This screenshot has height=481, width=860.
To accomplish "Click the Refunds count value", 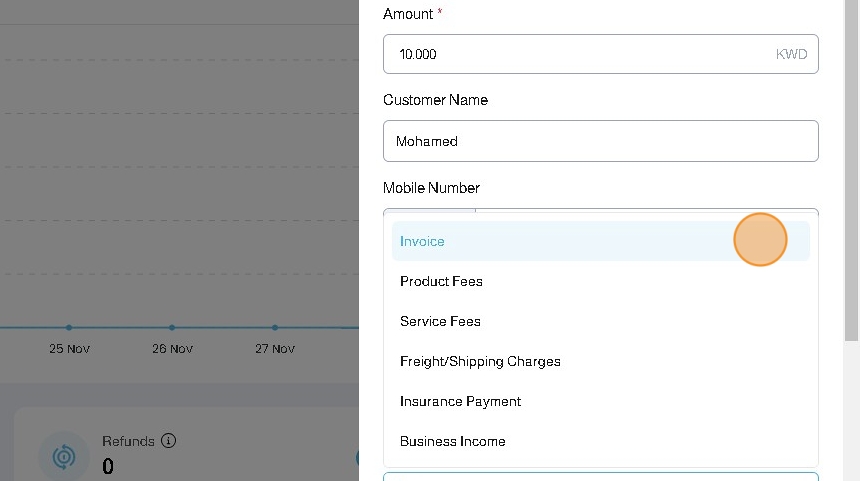I will click(x=108, y=466).
